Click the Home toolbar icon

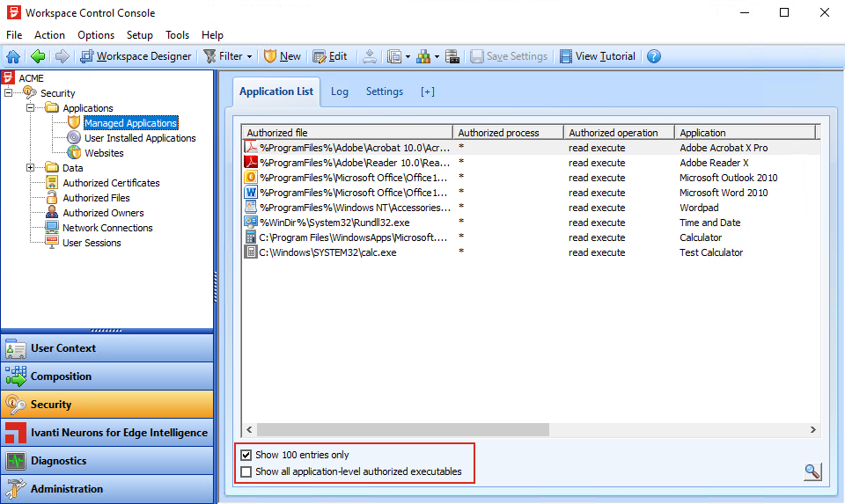(x=13, y=56)
